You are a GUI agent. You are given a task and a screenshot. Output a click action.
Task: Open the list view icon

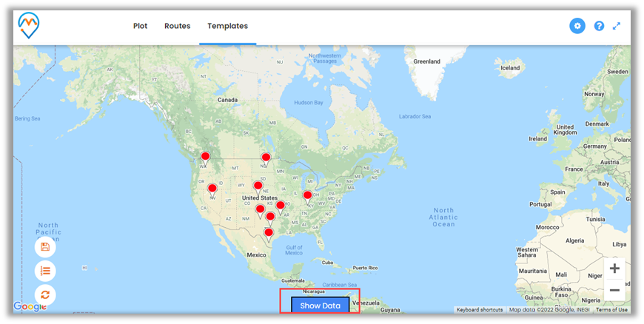(45, 271)
